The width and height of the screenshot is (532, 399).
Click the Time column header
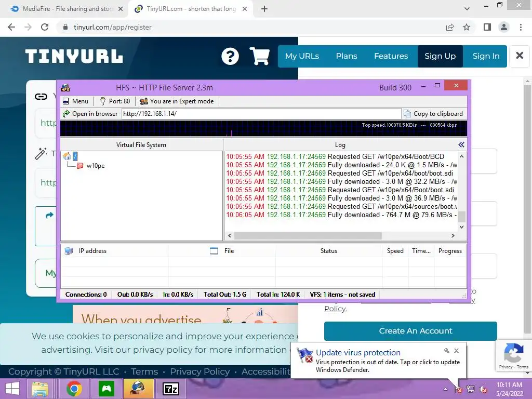pyautogui.click(x=421, y=251)
